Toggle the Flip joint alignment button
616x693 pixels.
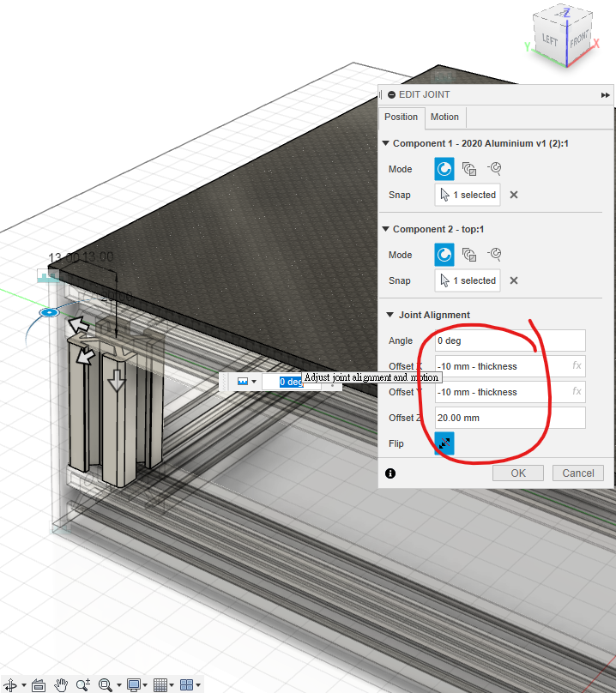(444, 443)
